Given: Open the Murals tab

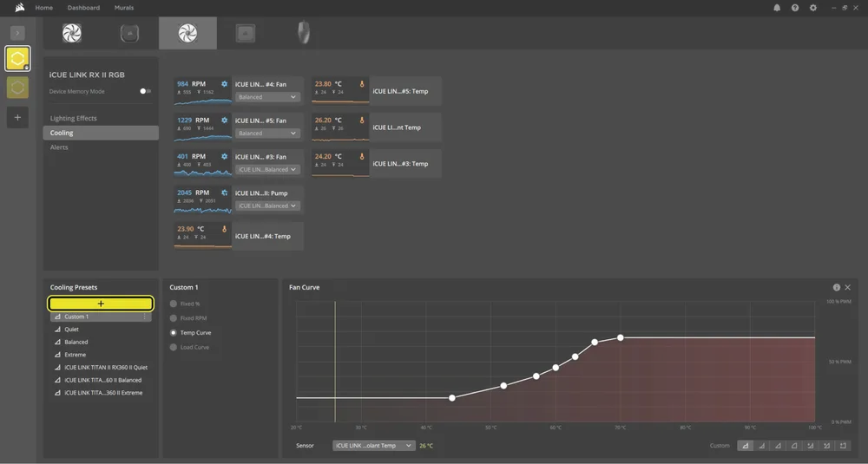Looking at the screenshot, I should click(124, 8).
